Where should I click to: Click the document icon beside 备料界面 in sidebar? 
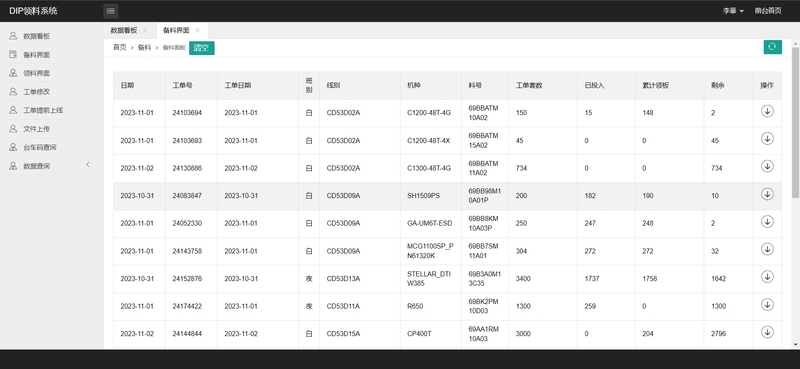13,54
